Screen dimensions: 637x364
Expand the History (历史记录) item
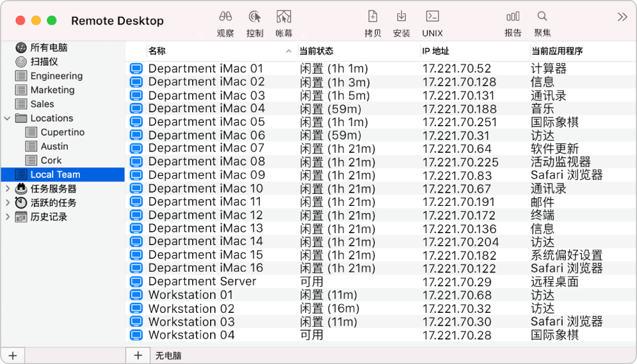7,217
